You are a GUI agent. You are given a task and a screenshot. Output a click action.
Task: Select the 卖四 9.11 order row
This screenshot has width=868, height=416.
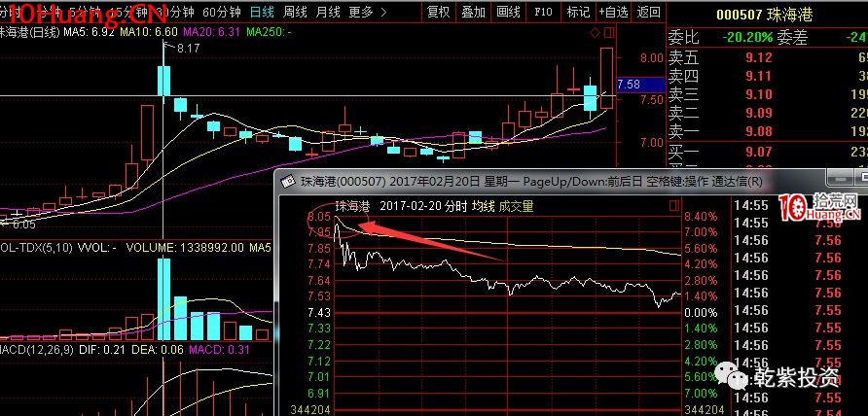[x=768, y=76]
